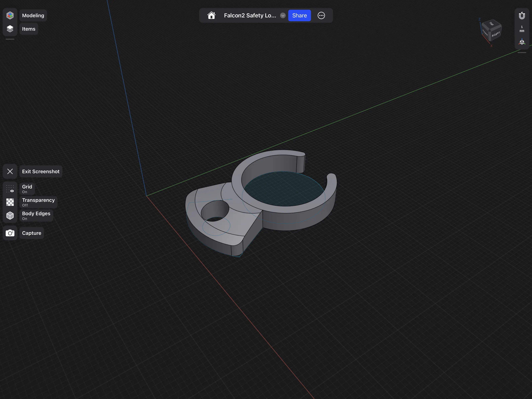The height and width of the screenshot is (399, 532).
Task: Open the Items layers icon
Action: pyautogui.click(x=10, y=29)
